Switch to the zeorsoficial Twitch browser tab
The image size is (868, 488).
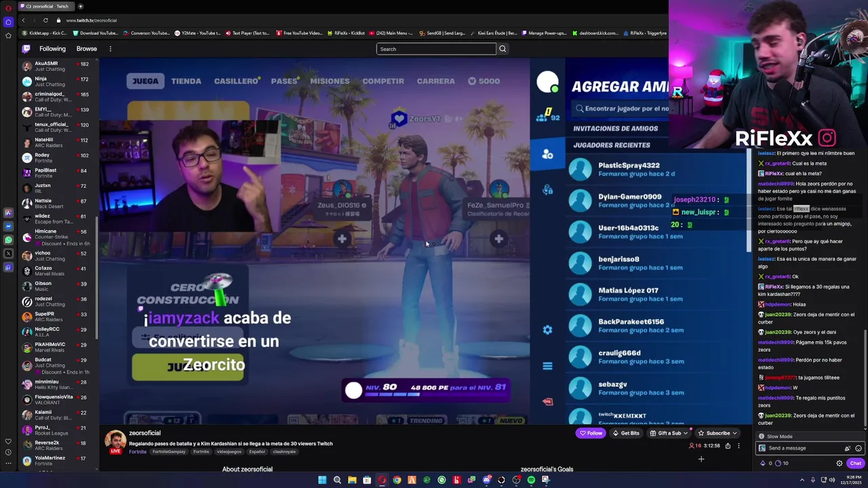point(47,6)
